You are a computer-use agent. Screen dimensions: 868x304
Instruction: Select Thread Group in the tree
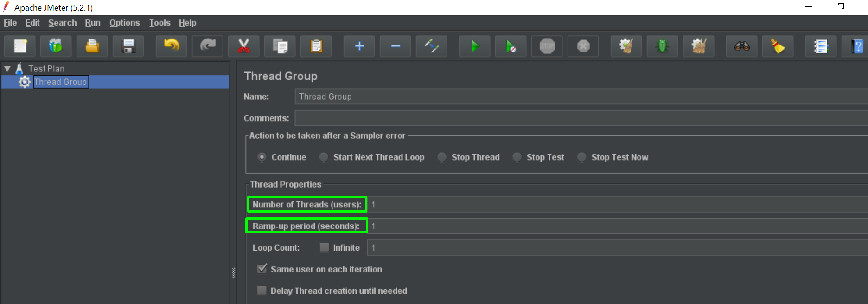[61, 82]
